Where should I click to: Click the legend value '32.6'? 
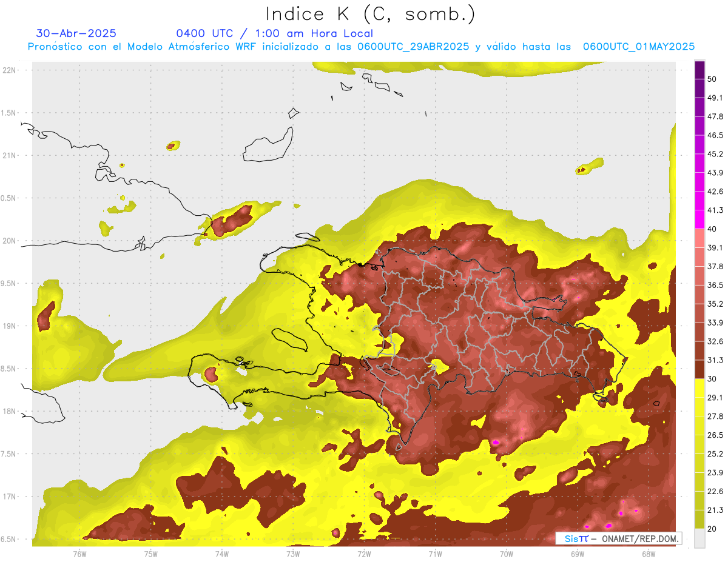coord(715,341)
